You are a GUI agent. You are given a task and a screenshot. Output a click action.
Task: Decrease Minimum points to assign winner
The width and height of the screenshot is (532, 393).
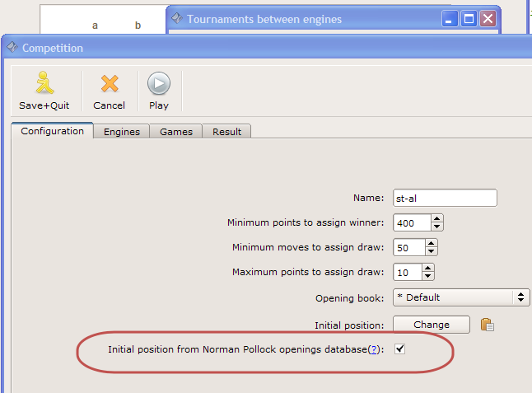(x=437, y=227)
